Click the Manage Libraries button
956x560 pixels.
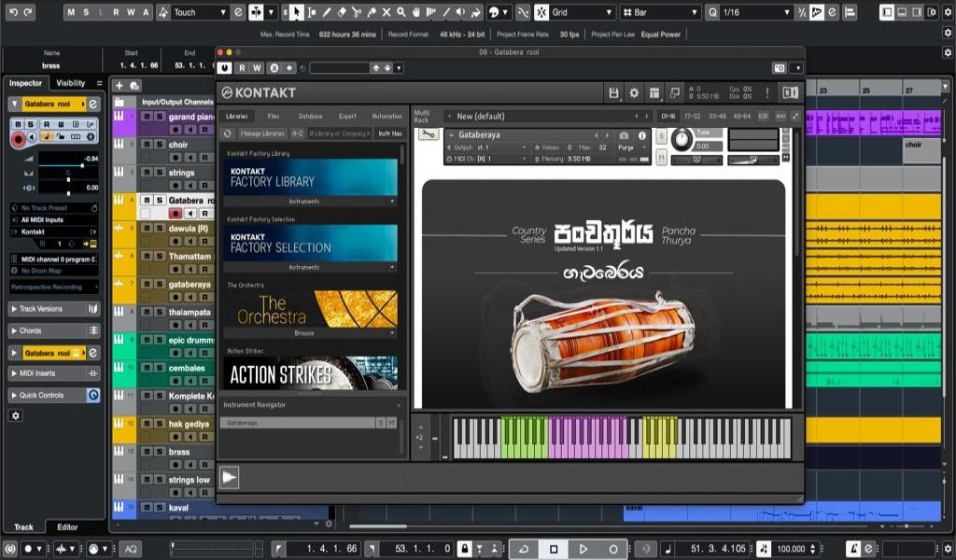[262, 133]
